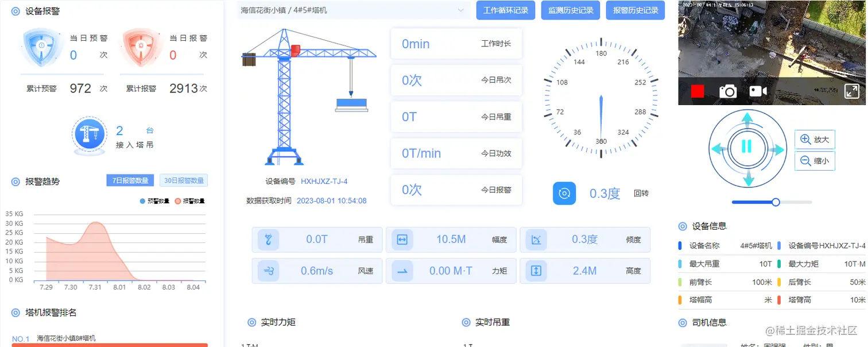Click the 幅度 radius arrows icon
This screenshot has width=868, height=347.
[x=402, y=240]
